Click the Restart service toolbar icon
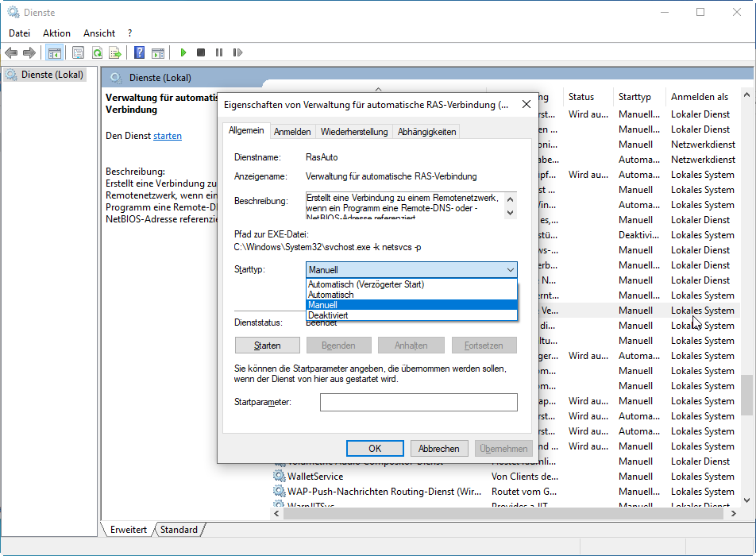Viewport: 756px width, 556px height. click(x=237, y=52)
